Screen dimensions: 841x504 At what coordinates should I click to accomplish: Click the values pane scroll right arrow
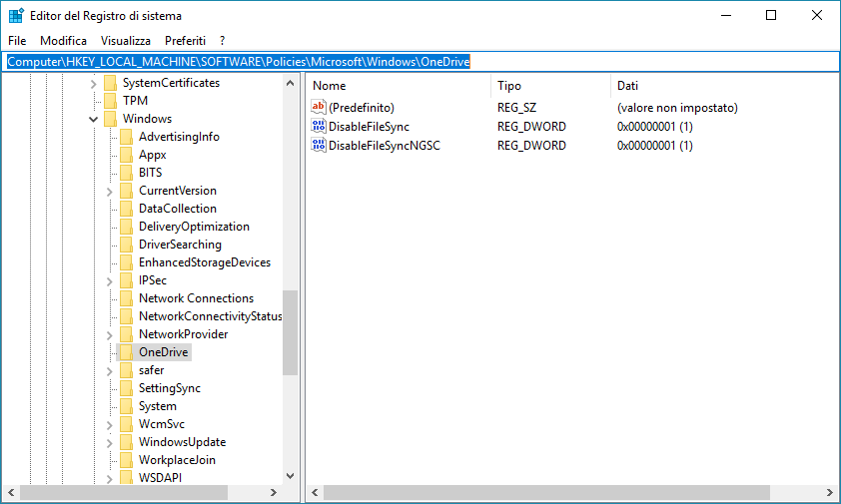830,492
